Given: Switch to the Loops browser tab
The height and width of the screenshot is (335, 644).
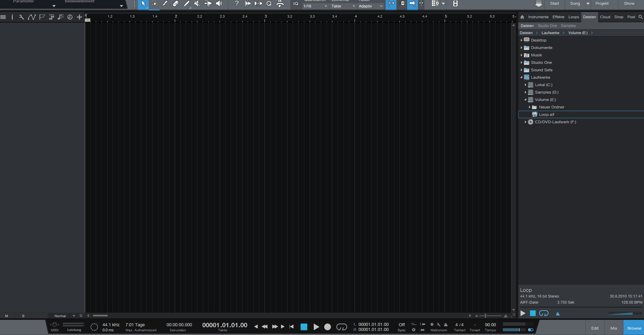Looking at the screenshot, I should click(573, 17).
